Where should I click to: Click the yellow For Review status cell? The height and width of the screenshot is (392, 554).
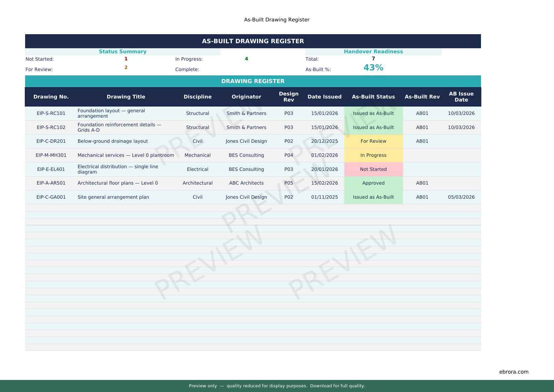(x=373, y=141)
